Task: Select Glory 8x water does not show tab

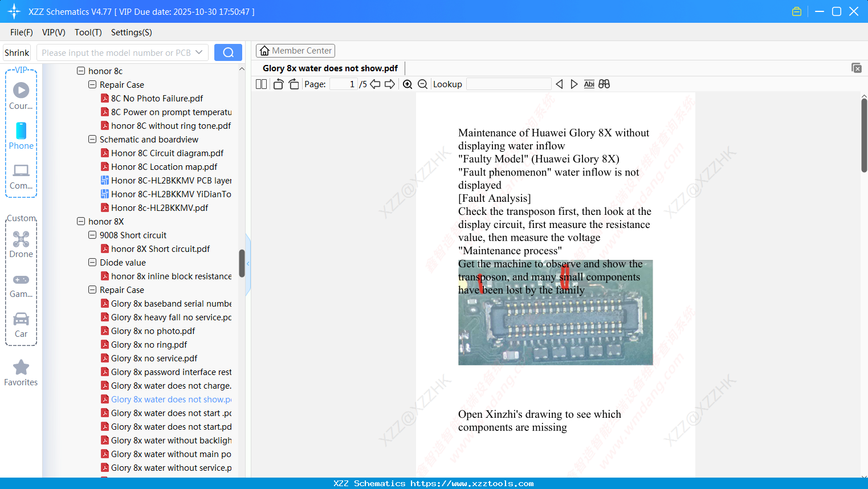Action: point(330,68)
